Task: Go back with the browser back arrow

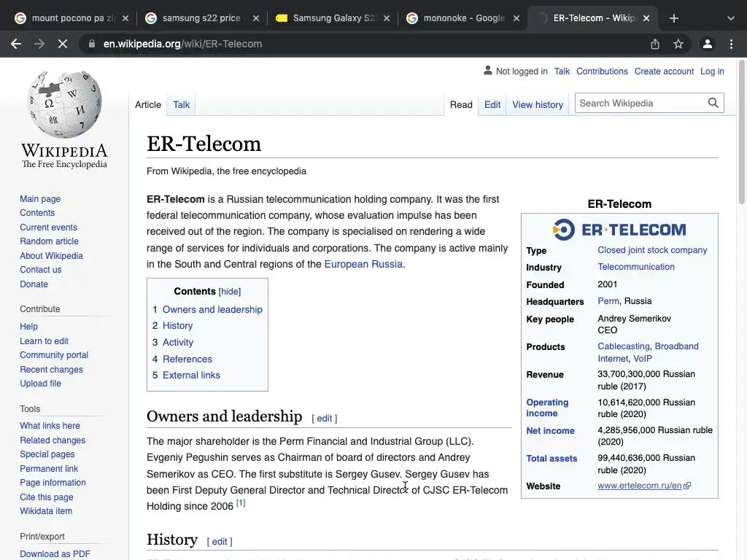Action: tap(16, 44)
